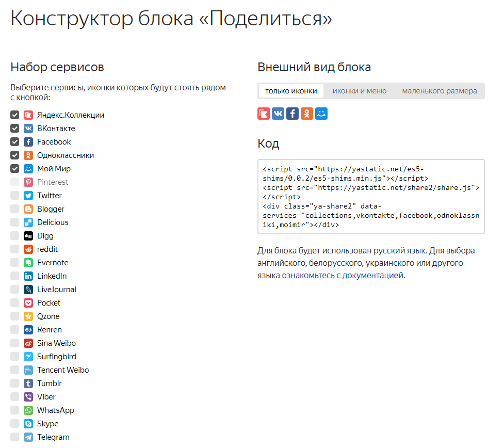Viewport: 504px width, 448px height.
Task: Uncheck the ВКонтакте checkbox
Action: pos(15,129)
